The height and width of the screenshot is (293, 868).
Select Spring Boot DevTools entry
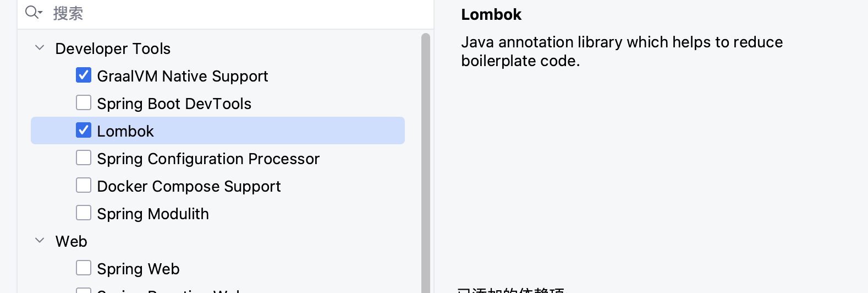pos(174,104)
